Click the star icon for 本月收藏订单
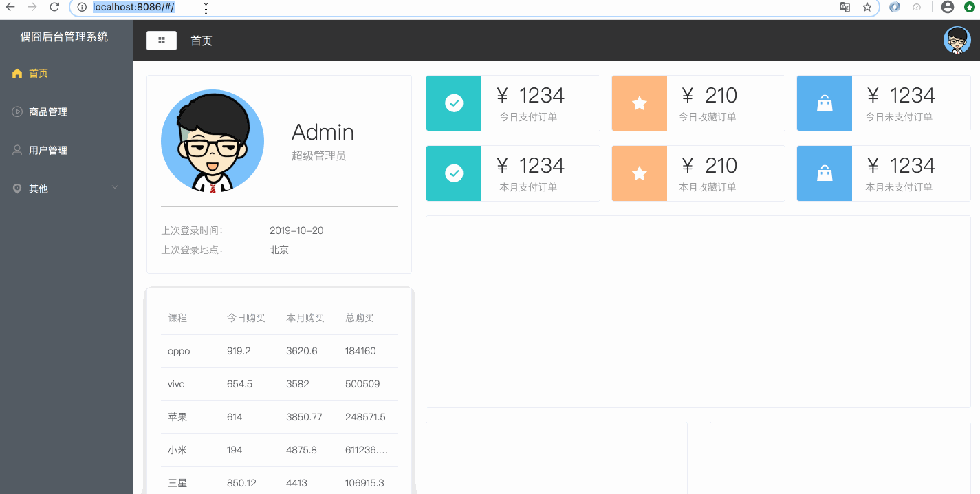The image size is (980, 494). pyautogui.click(x=640, y=173)
